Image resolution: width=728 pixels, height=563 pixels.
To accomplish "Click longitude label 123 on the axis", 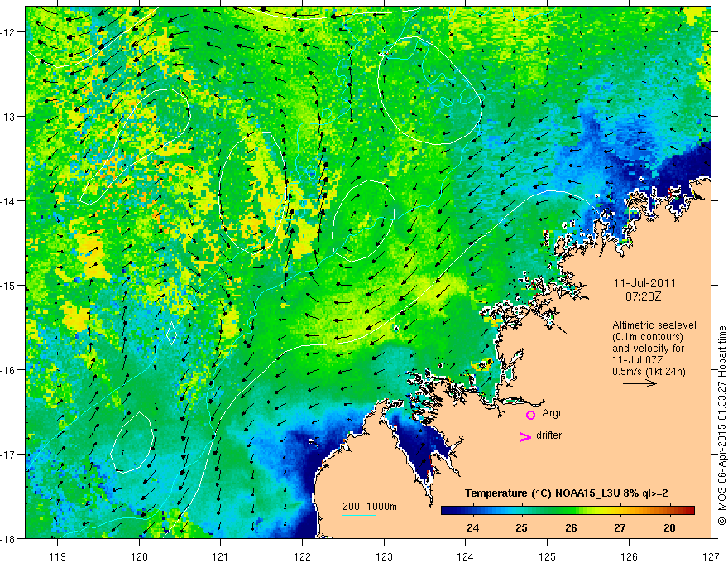I will 384,556.
